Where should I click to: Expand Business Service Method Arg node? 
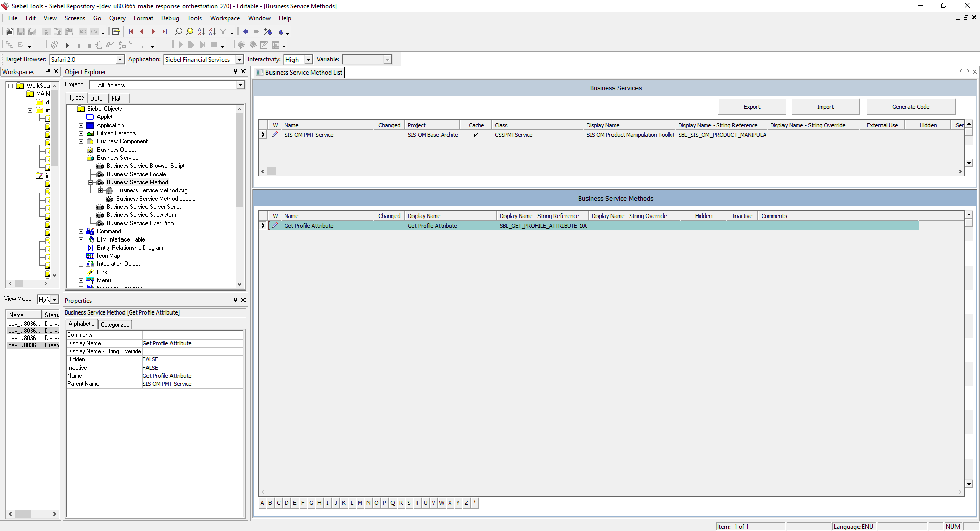coord(100,190)
